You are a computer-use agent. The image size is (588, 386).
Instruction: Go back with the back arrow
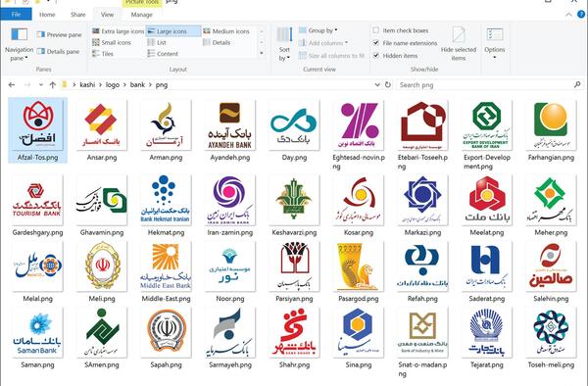(12, 85)
